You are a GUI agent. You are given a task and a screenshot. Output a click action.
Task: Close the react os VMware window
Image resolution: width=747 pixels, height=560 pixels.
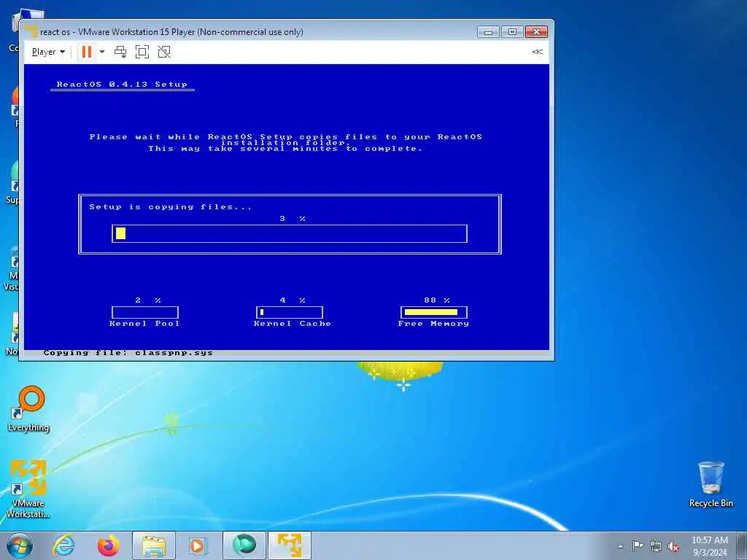(536, 32)
